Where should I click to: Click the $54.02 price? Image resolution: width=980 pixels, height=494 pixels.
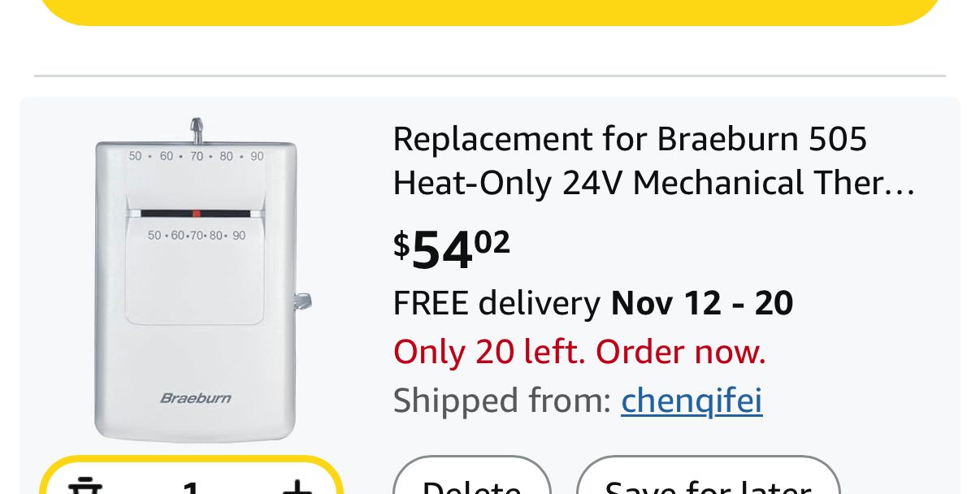pos(452,249)
